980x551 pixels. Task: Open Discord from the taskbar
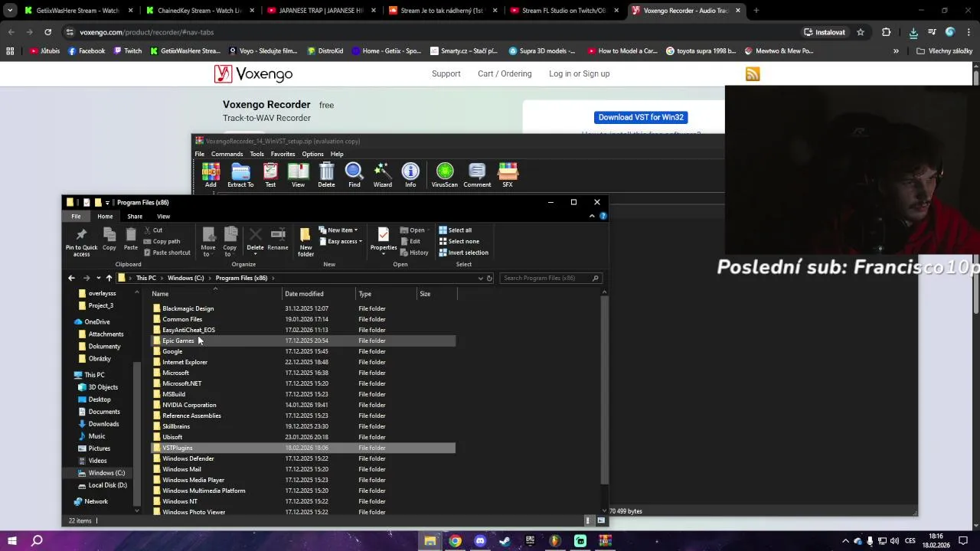click(x=480, y=541)
